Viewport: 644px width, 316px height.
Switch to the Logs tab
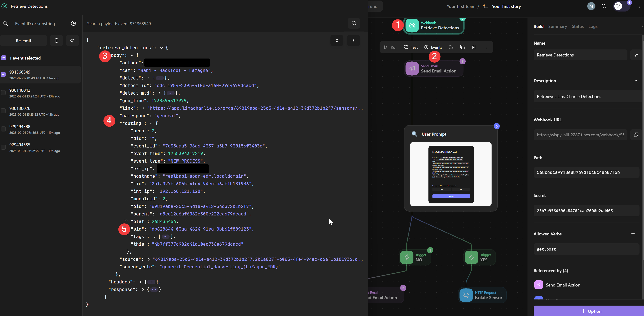593,26
